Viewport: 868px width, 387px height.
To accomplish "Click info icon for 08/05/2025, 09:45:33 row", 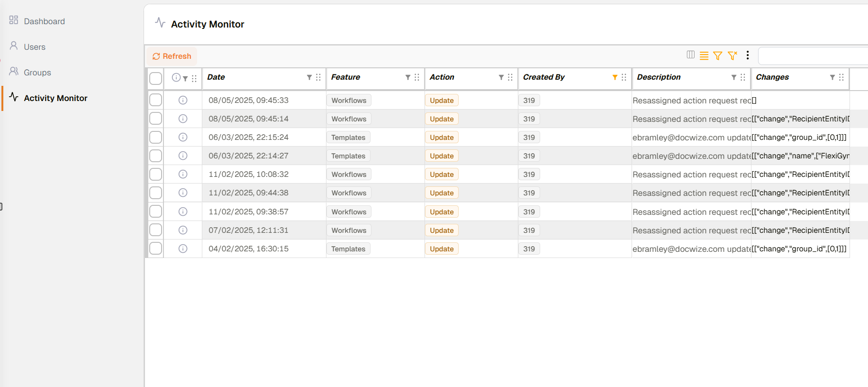I will [183, 100].
